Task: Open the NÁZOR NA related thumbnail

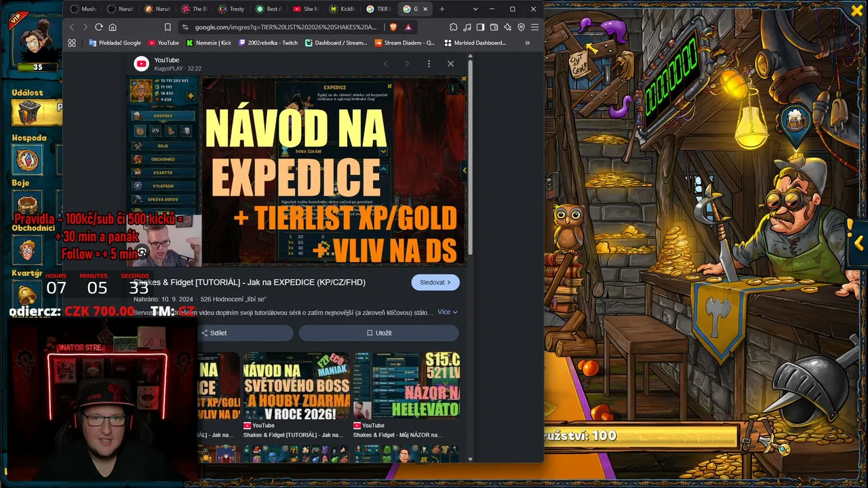Action: 407,386
